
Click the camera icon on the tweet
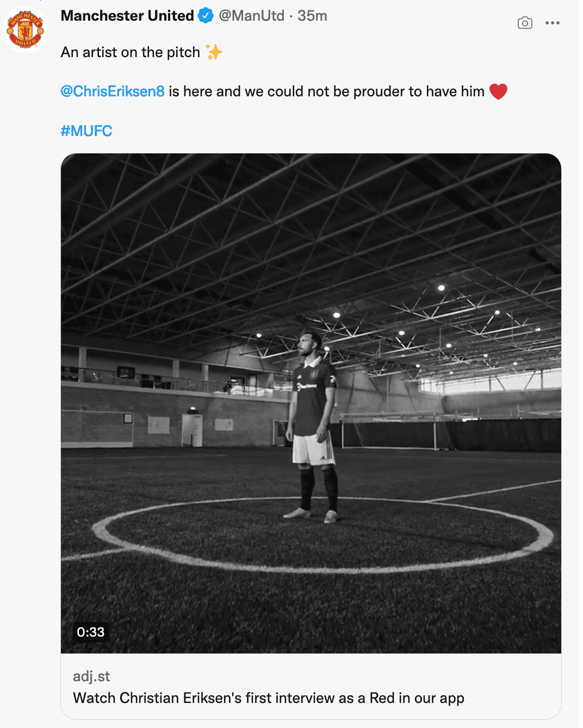coord(525,23)
